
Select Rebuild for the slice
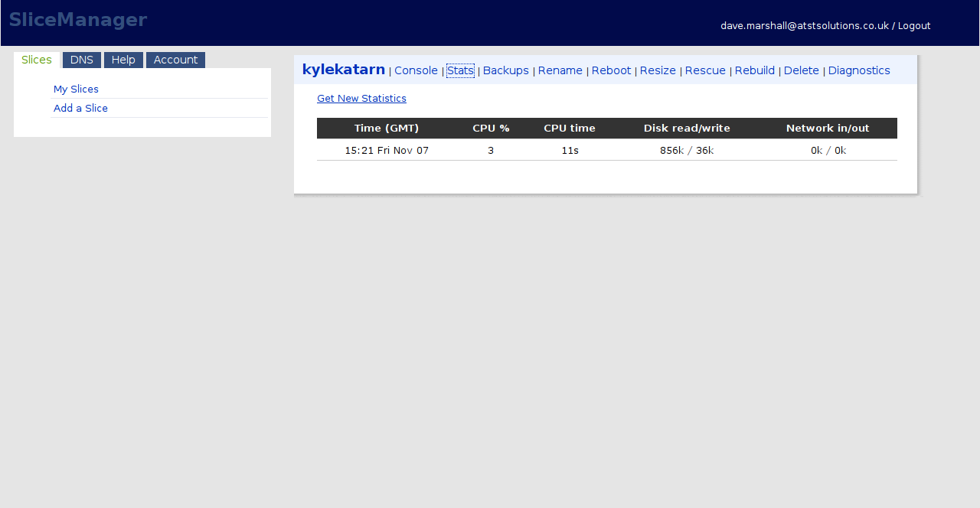754,70
